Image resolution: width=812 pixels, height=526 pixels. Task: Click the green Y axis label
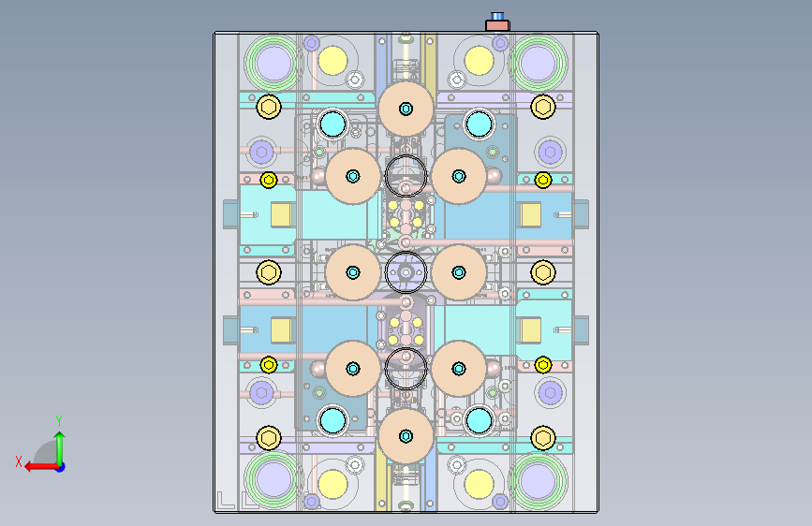tap(59, 420)
